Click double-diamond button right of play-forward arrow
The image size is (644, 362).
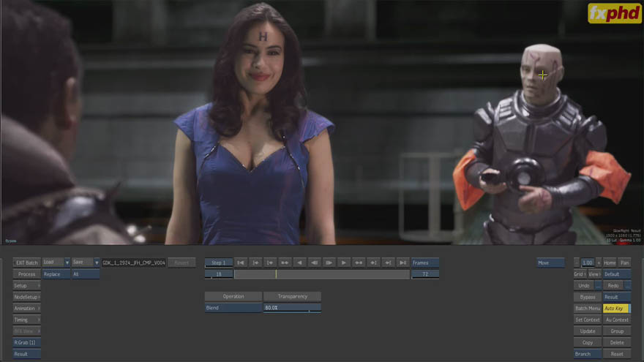point(359,263)
